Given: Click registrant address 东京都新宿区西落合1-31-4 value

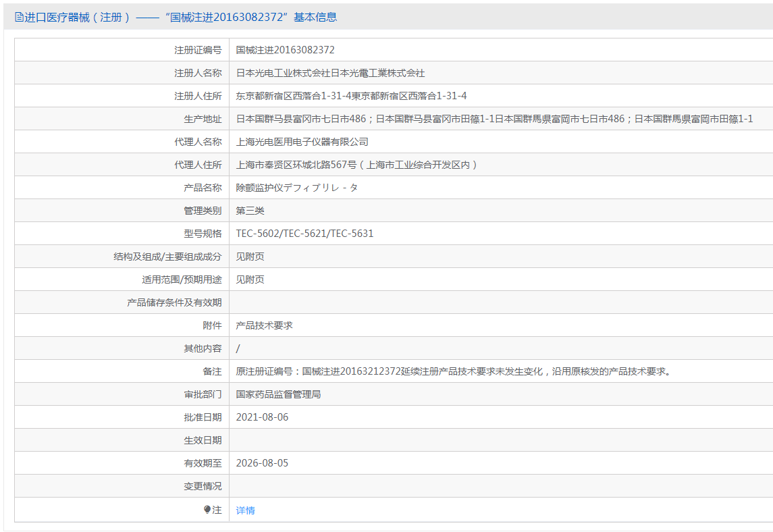Looking at the screenshot, I should 351,96.
